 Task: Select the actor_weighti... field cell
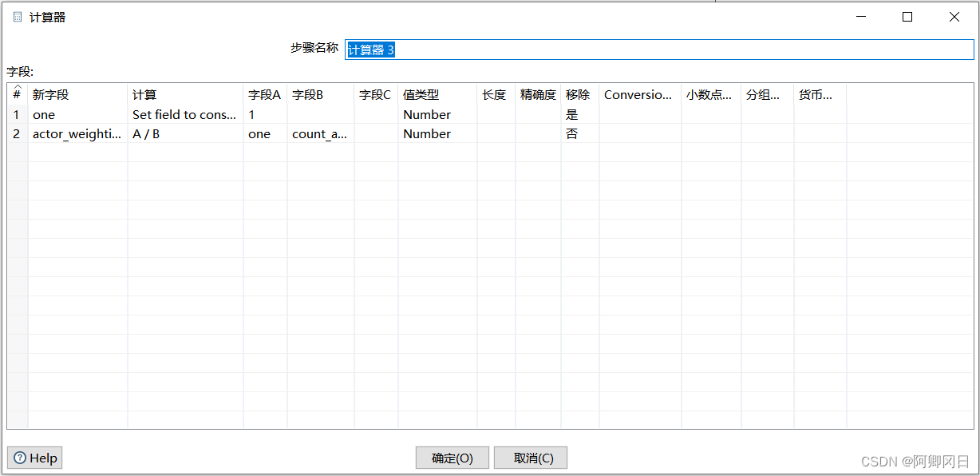(x=77, y=133)
